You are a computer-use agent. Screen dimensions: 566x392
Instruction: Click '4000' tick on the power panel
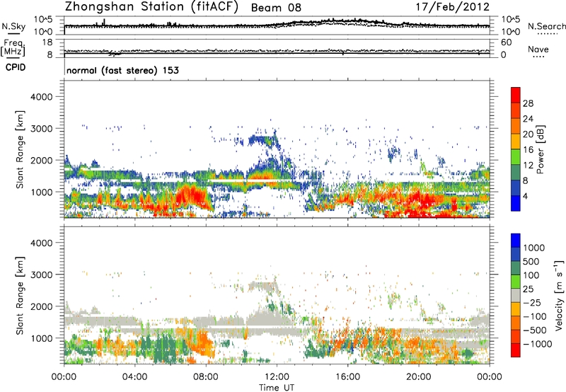tap(42, 97)
